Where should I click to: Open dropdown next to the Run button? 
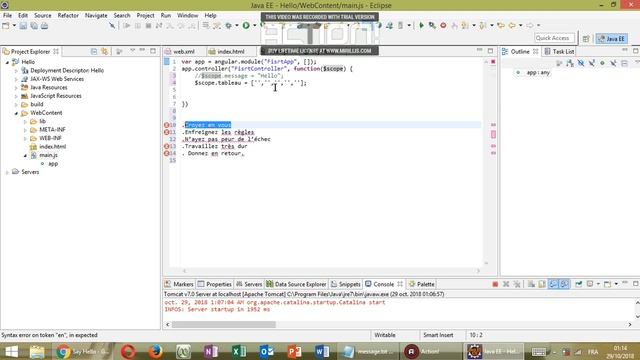coord(254,26)
